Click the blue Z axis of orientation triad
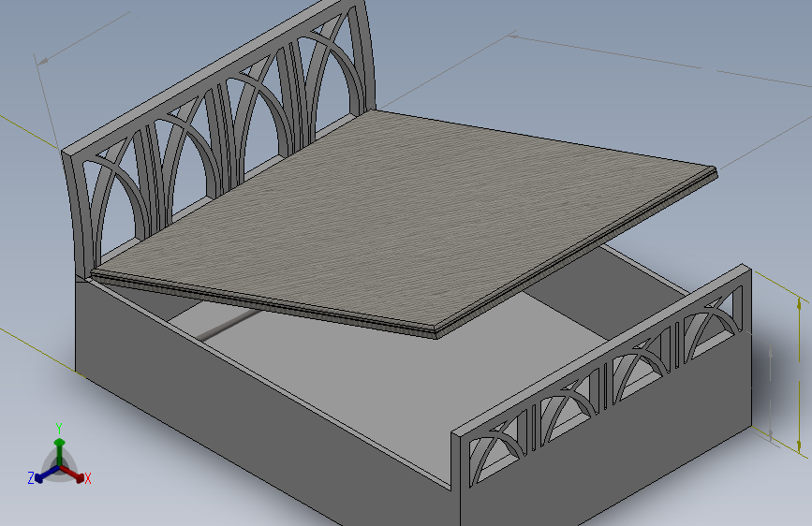This screenshot has width=812, height=526. coord(44,475)
